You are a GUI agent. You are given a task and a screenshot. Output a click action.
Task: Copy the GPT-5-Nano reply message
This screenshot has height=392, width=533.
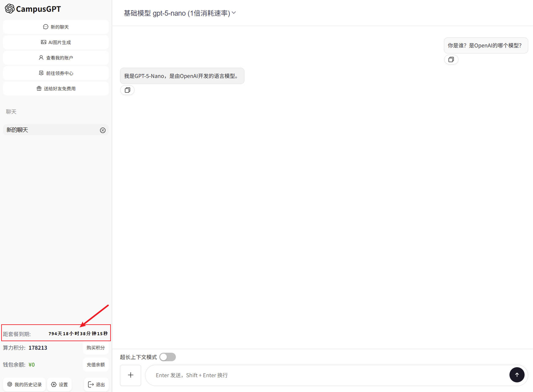point(127,90)
